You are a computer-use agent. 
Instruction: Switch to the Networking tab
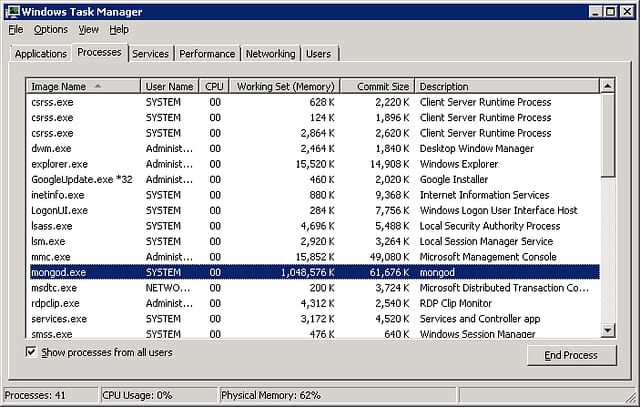pos(270,54)
